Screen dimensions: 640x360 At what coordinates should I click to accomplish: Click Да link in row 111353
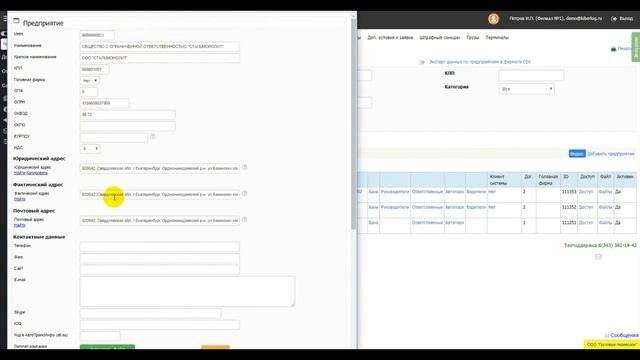[618, 192]
